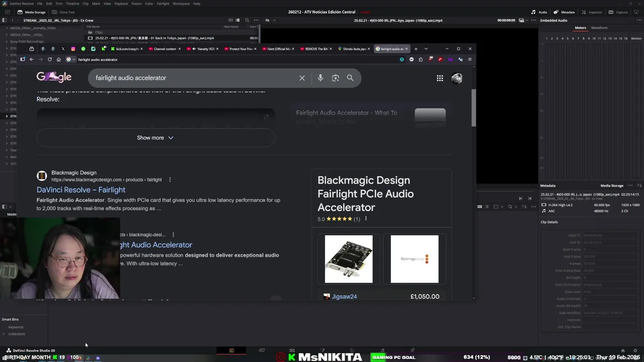Expand the Show more section

click(x=155, y=138)
